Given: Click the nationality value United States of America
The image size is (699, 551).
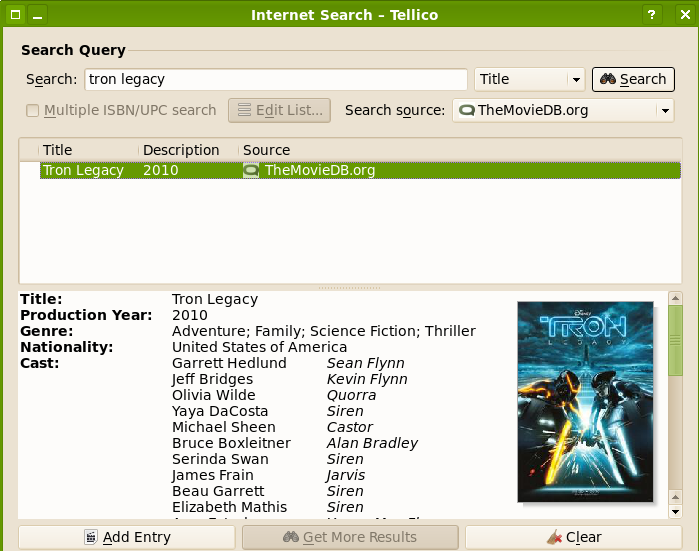Looking at the screenshot, I should click(259, 347).
